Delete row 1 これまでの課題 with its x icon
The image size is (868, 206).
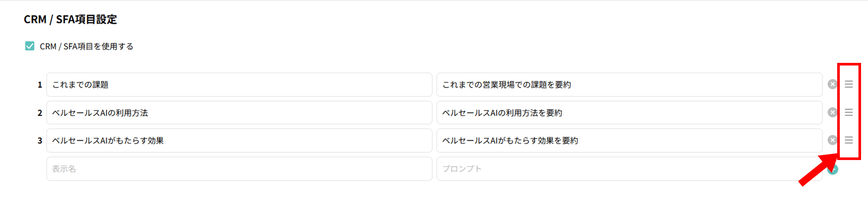(832, 84)
